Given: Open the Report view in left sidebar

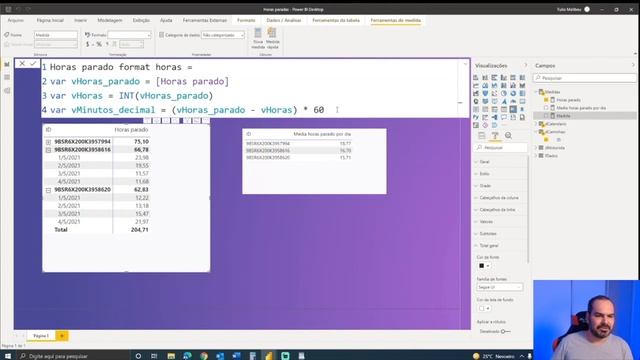Looking at the screenshot, I should 7,64.
